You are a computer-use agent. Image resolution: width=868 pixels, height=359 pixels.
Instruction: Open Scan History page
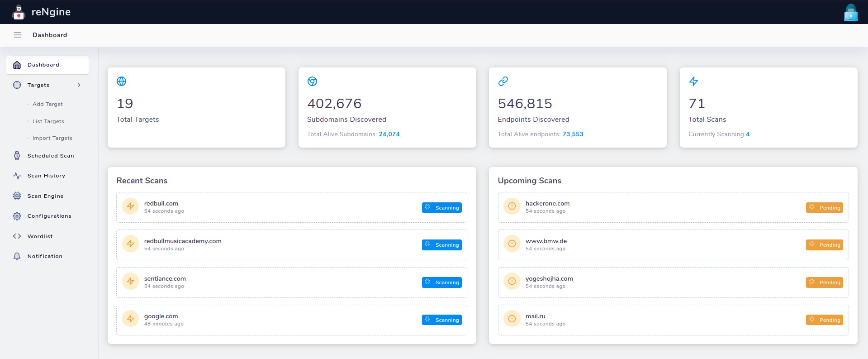point(47,176)
